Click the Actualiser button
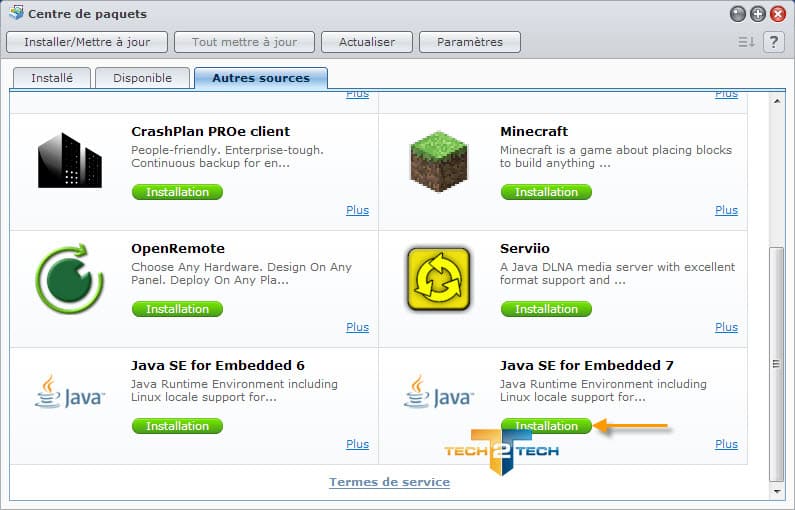The width and height of the screenshot is (795, 510). [x=367, y=42]
